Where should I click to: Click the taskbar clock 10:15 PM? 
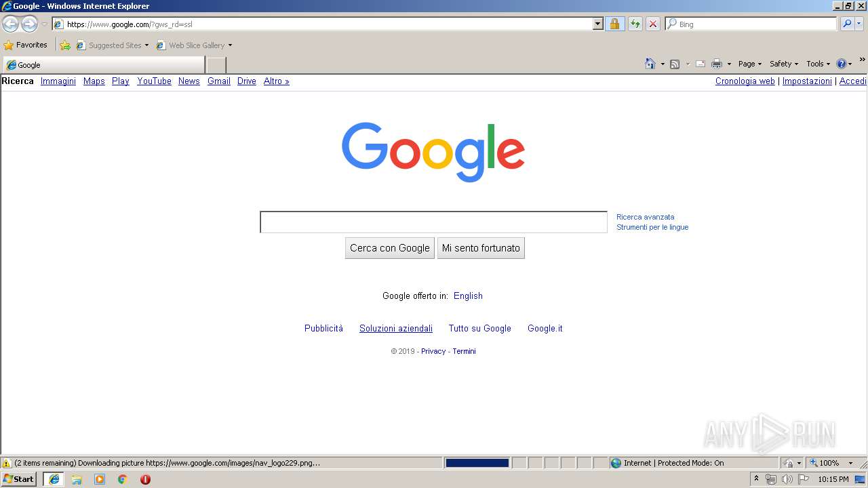click(x=833, y=479)
